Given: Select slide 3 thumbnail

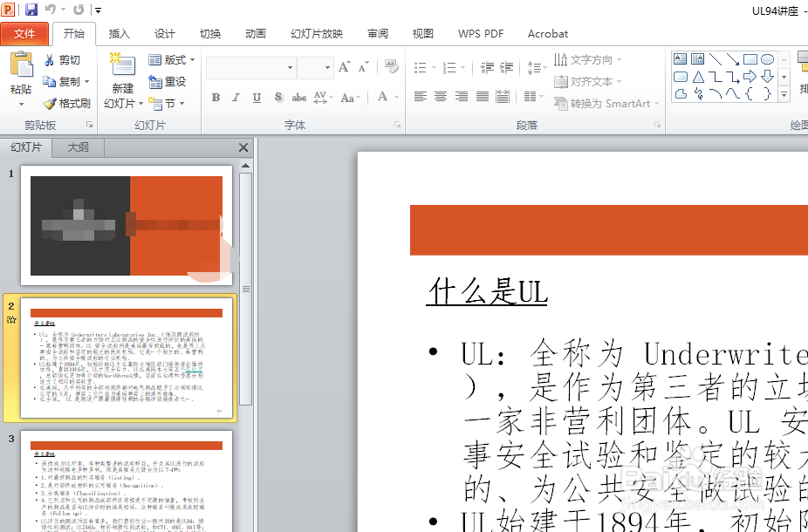Looking at the screenshot, I should 127,481.
